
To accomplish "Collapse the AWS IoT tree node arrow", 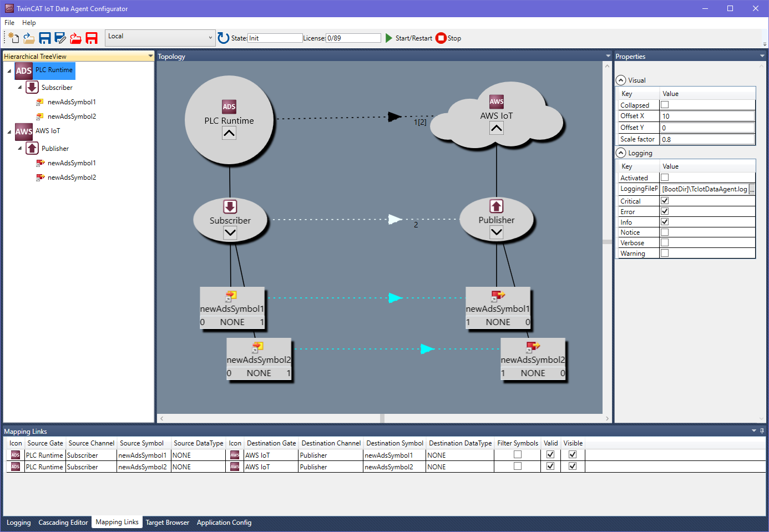I will 9,132.
